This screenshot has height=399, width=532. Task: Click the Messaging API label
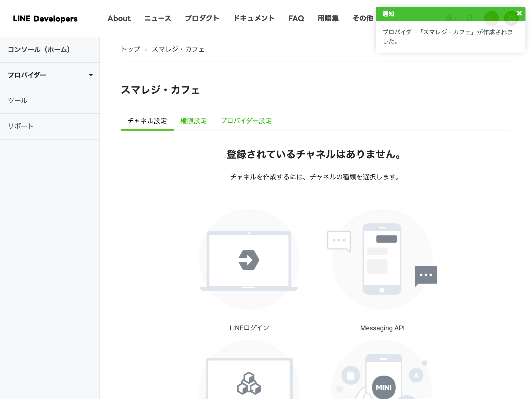point(382,328)
